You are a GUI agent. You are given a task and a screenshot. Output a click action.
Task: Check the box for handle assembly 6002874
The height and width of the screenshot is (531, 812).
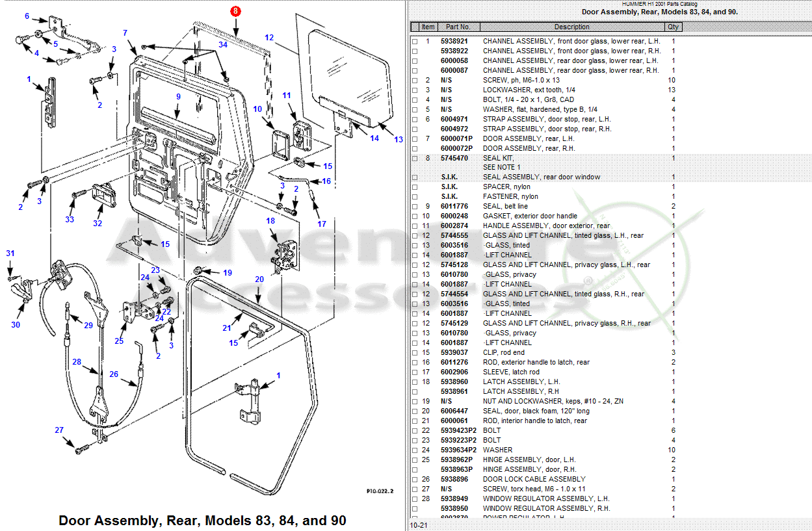(x=414, y=226)
